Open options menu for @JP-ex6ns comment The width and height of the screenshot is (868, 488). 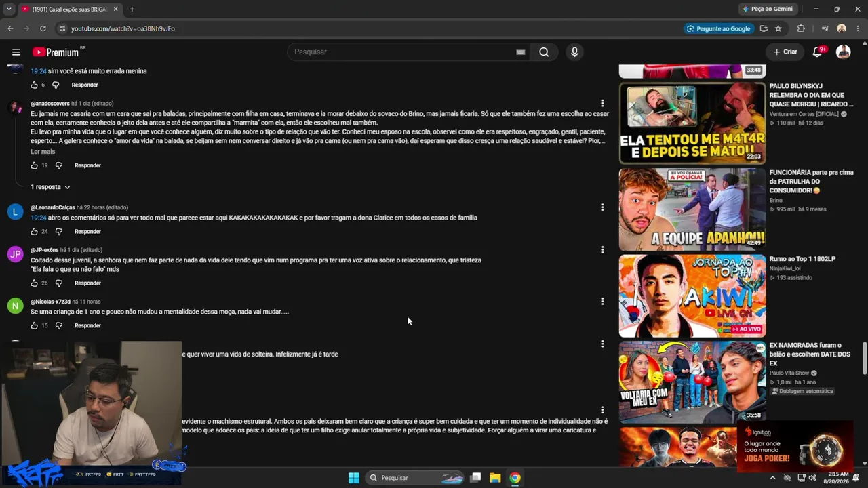tap(602, 250)
